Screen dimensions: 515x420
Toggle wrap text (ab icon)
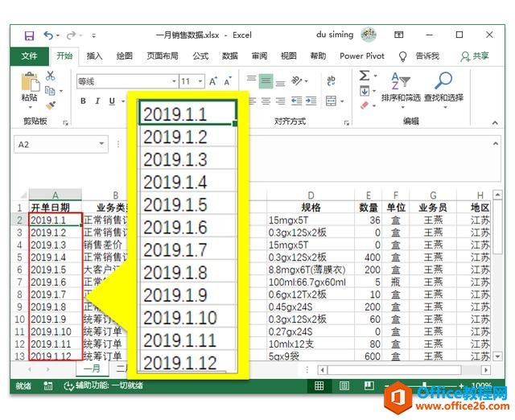pos(331,80)
